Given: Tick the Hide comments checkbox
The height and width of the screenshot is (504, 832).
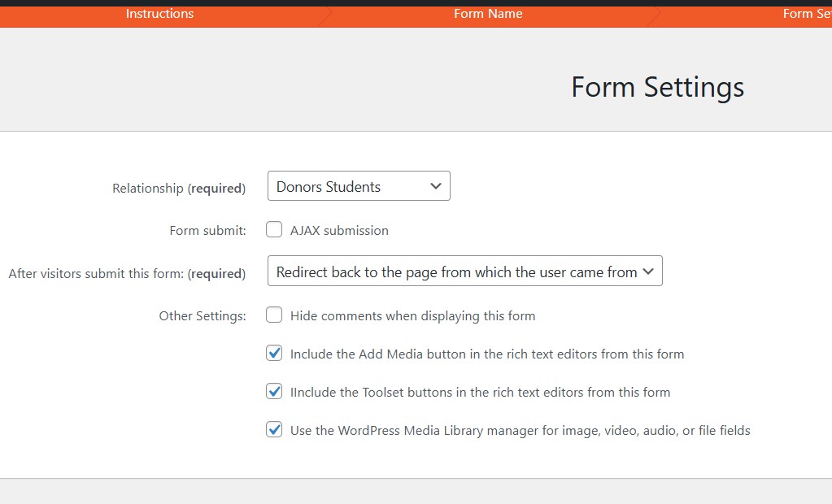Looking at the screenshot, I should 274,315.
